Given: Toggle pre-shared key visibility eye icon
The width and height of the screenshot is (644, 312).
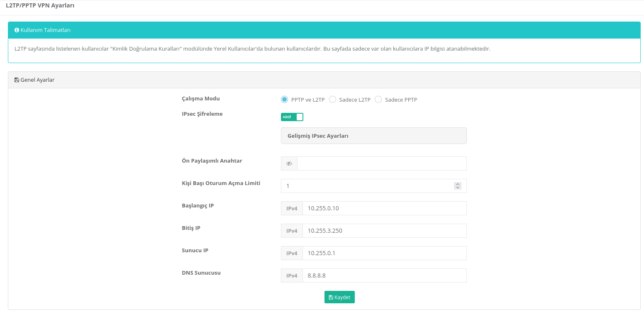Looking at the screenshot, I should (x=289, y=163).
